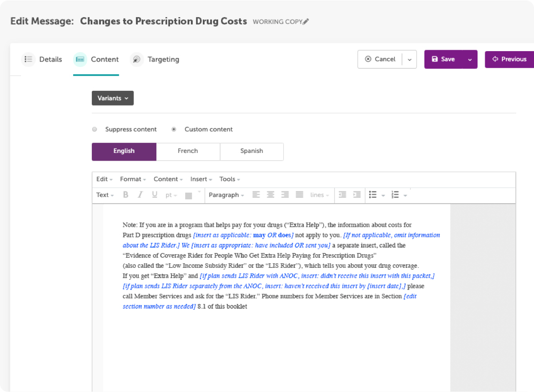Image resolution: width=534 pixels, height=392 pixels.
Task: Open the text color swatch
Action: coord(189,195)
